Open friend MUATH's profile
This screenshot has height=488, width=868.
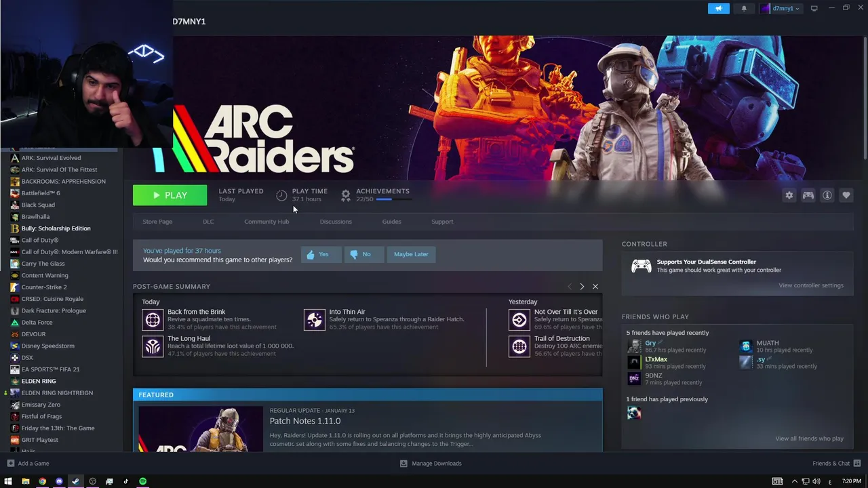click(x=768, y=343)
